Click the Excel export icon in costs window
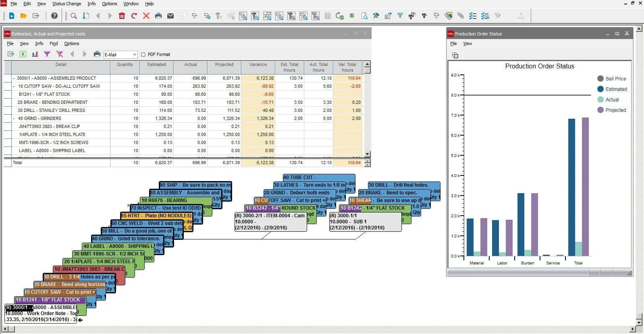Viewport: 644px width, 334px height. tap(23, 54)
